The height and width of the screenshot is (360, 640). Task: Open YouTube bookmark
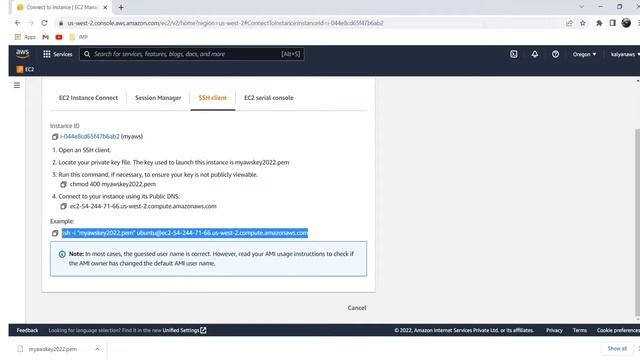(x=59, y=37)
